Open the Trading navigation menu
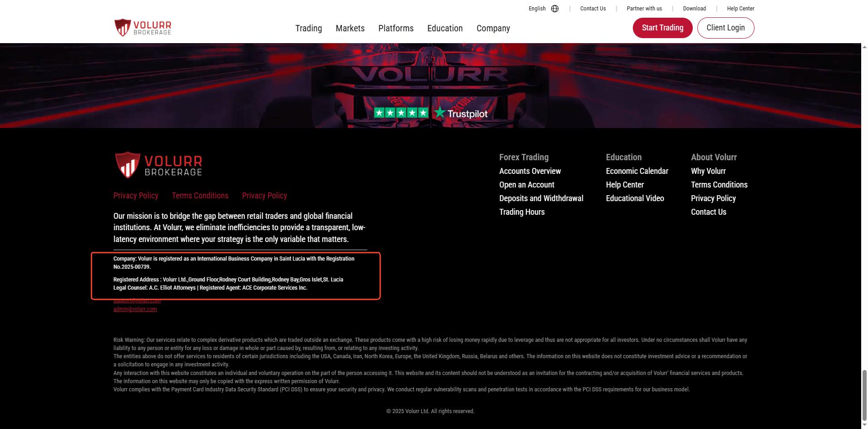Image resolution: width=868 pixels, height=429 pixels. [x=309, y=28]
